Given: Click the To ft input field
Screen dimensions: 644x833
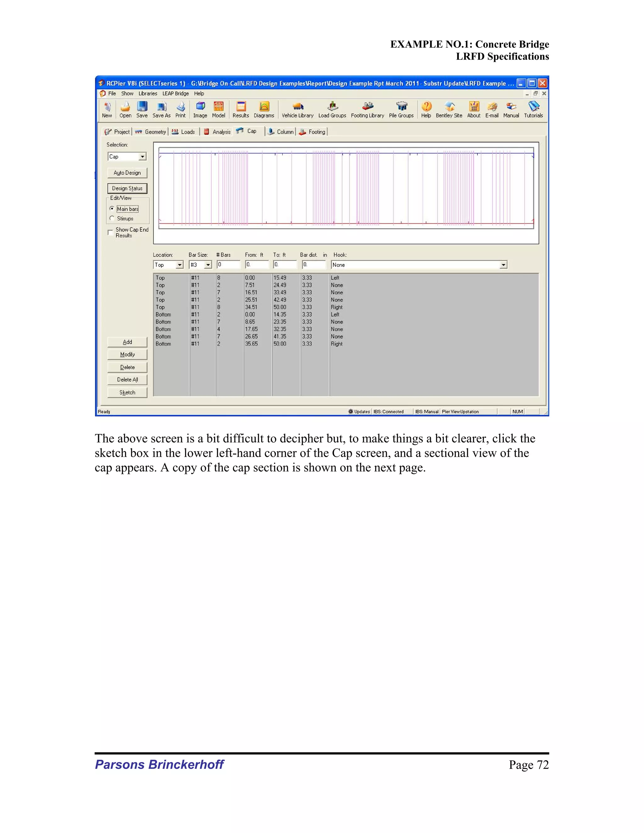Looking at the screenshot, I should pos(285,265).
